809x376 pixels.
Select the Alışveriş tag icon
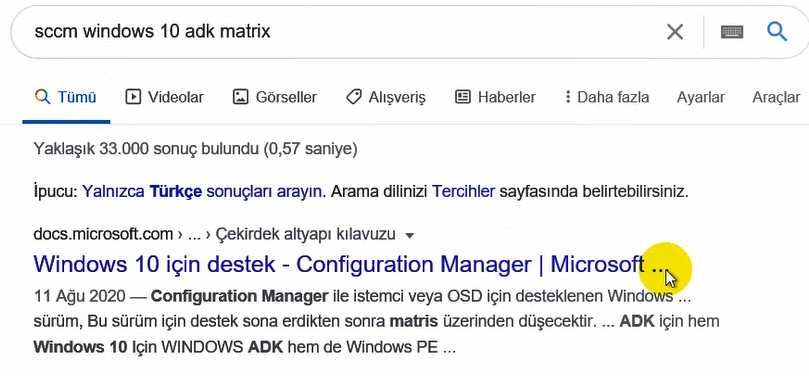(353, 97)
